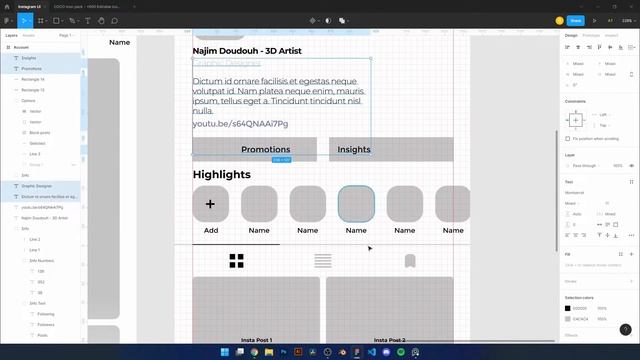
Task: Open the font weight Mixed dropdown
Action: [572, 203]
